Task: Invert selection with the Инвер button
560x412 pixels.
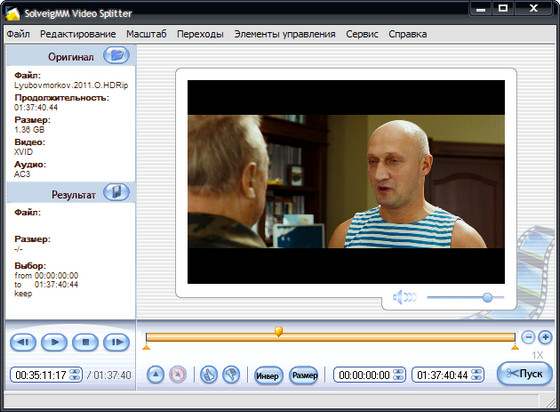Action: (268, 376)
